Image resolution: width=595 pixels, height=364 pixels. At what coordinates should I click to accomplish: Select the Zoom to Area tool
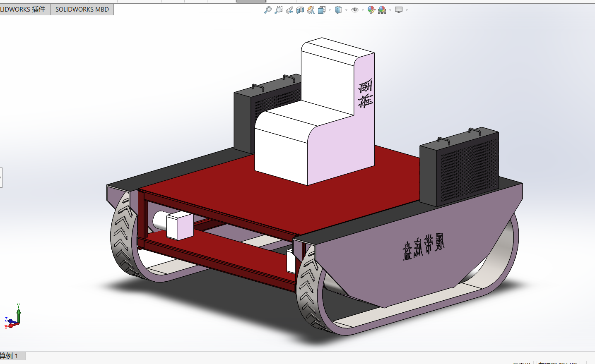coord(279,10)
